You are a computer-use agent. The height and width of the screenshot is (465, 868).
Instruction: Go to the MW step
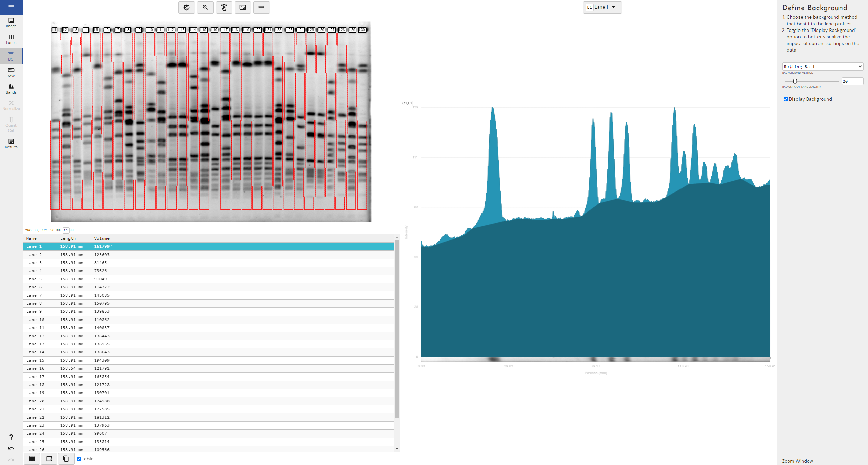pyautogui.click(x=11, y=72)
